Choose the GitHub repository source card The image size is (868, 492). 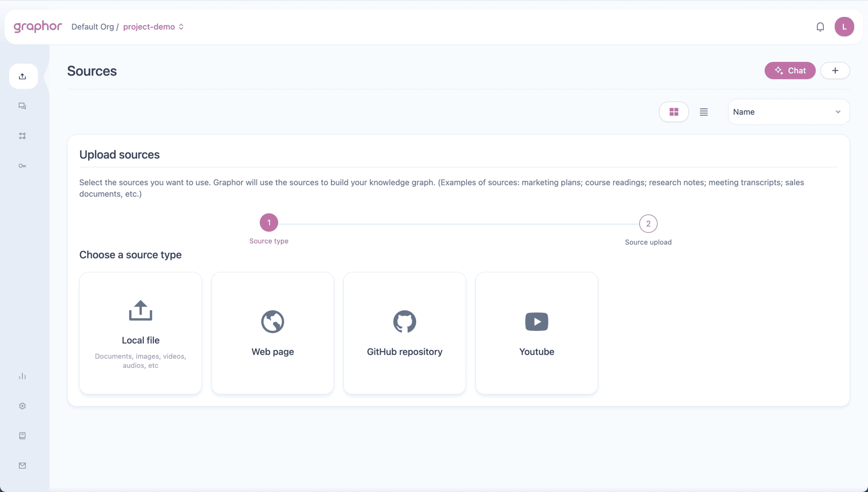click(404, 332)
